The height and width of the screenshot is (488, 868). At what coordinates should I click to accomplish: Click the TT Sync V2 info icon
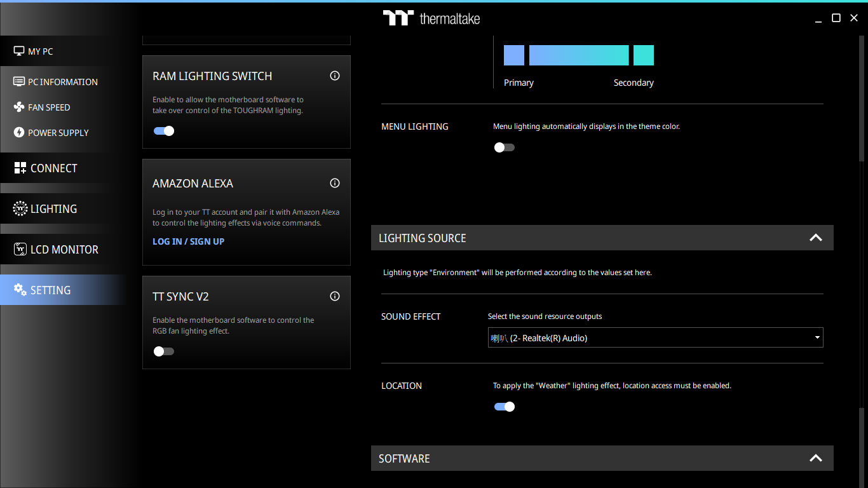[x=335, y=296]
